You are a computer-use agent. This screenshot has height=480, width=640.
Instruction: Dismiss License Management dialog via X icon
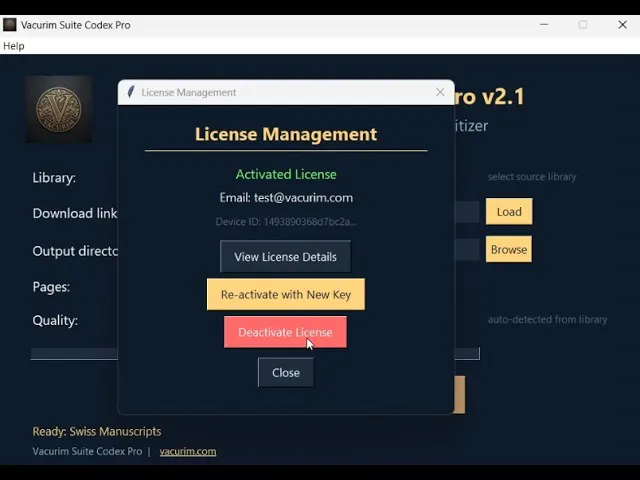[x=440, y=92]
